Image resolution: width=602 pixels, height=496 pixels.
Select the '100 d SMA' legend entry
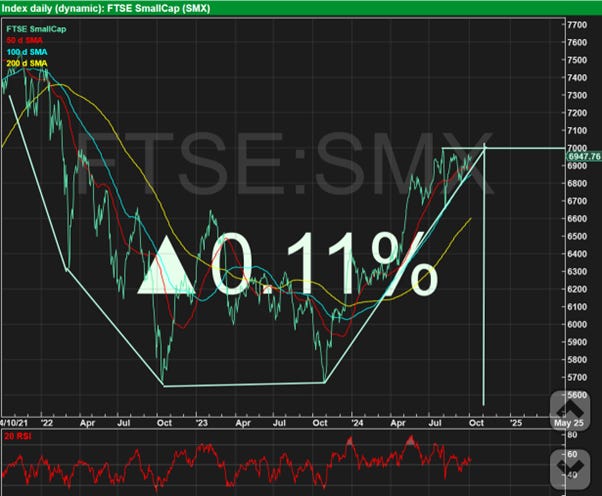click(27, 52)
